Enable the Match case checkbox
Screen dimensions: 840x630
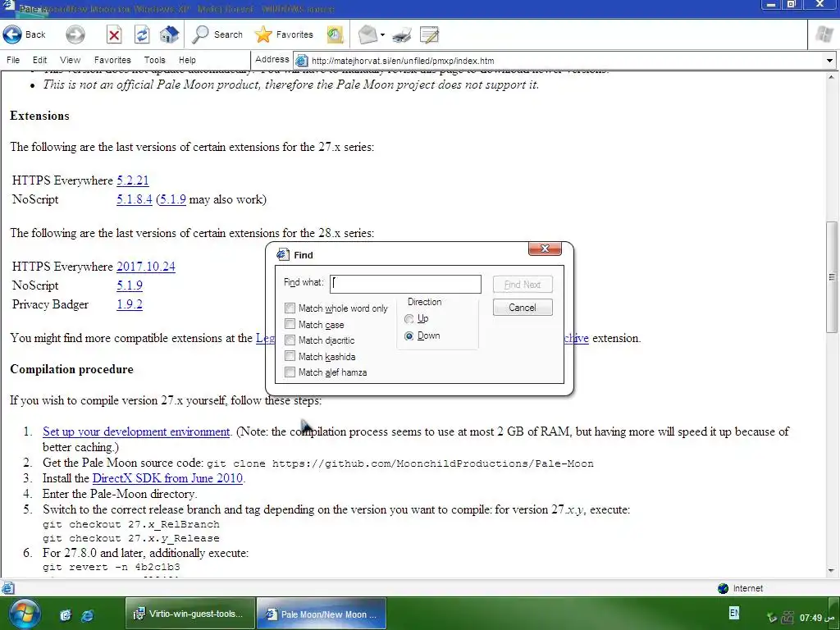290,324
